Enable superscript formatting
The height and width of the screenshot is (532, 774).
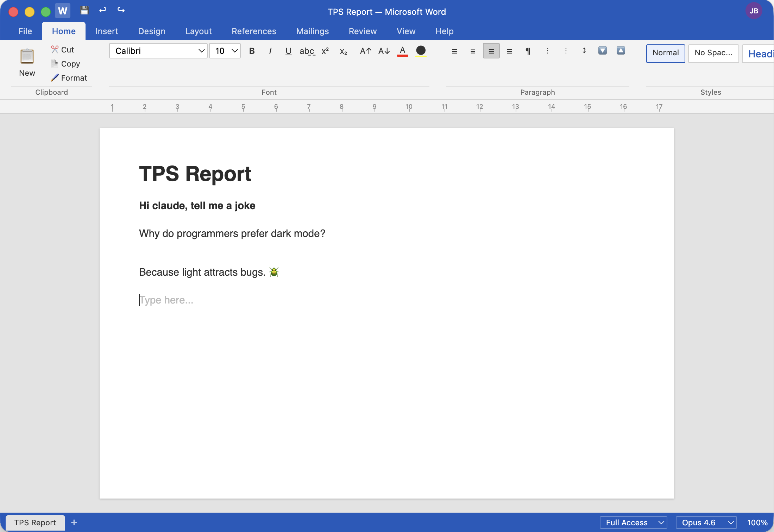pyautogui.click(x=325, y=51)
